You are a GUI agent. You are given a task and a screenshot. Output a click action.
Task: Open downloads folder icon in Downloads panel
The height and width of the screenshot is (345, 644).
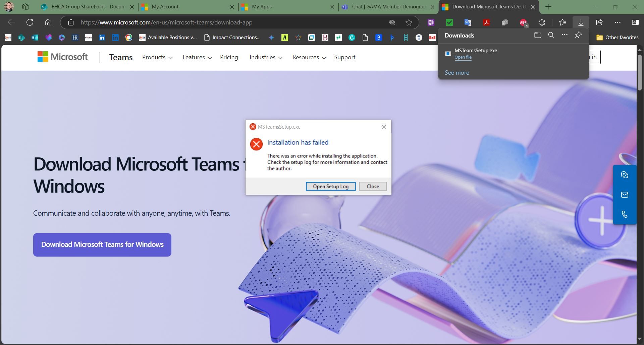pos(538,35)
